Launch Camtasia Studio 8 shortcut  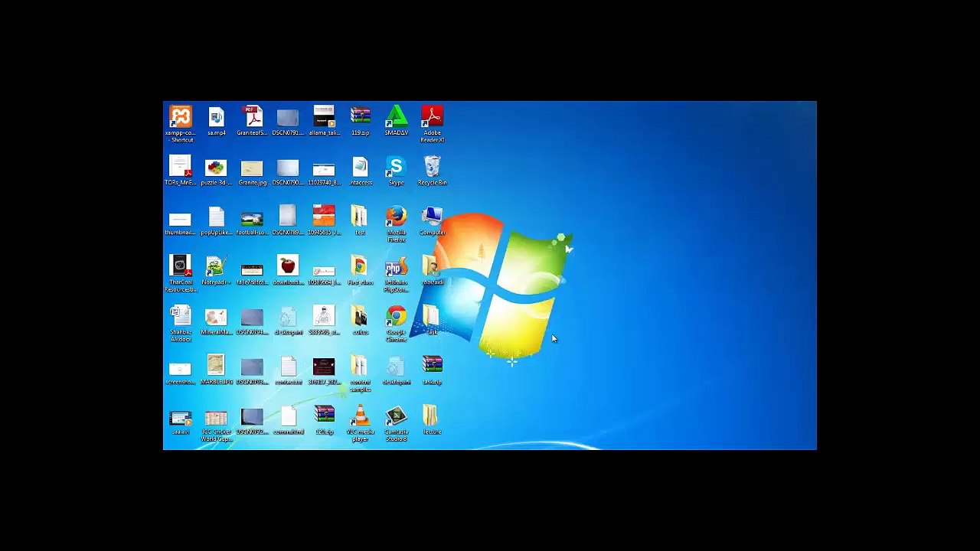point(396,416)
